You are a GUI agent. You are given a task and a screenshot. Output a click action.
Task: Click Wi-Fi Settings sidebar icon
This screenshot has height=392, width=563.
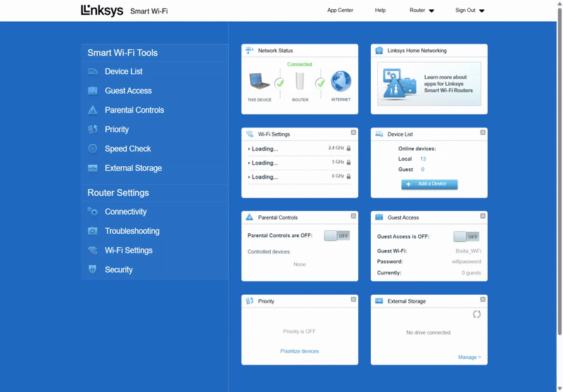[x=93, y=251]
